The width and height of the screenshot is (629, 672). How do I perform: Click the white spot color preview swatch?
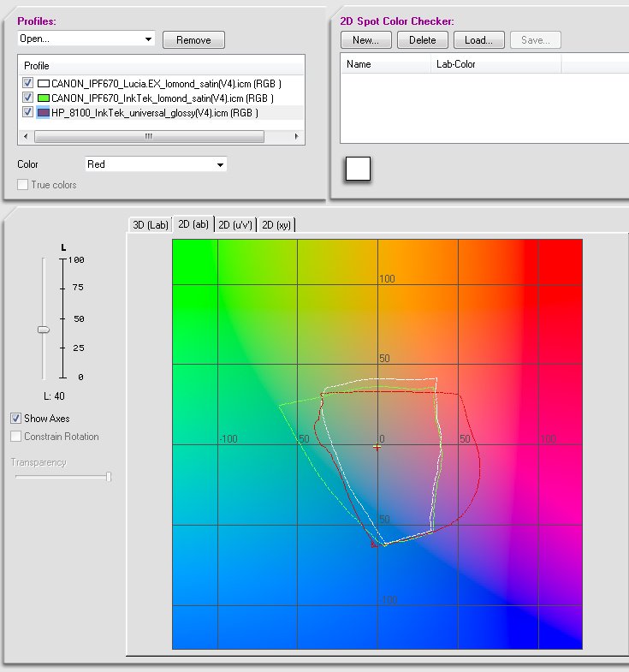[x=359, y=169]
